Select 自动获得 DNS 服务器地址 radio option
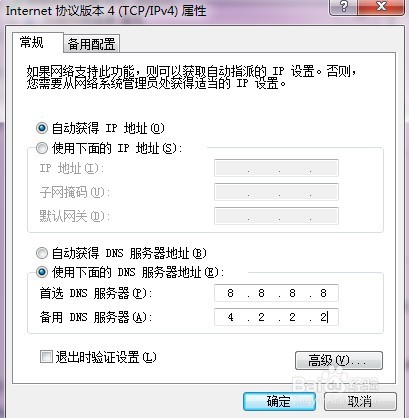409x418 pixels. (42, 253)
